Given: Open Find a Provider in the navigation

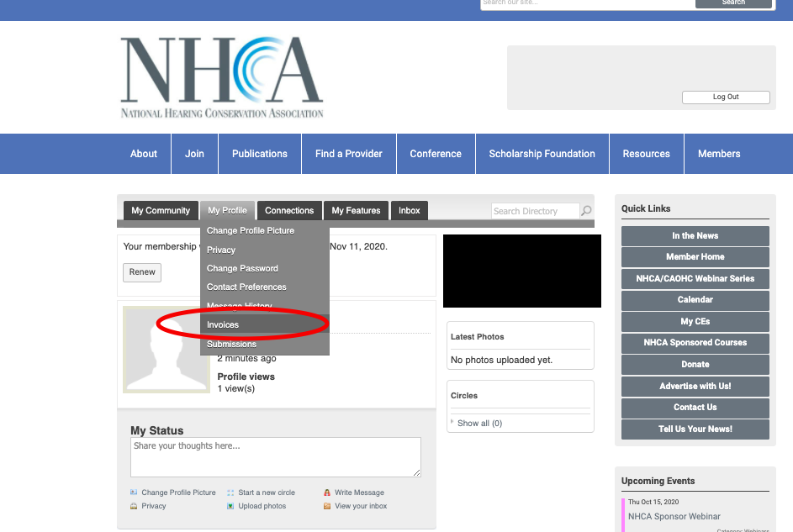Looking at the screenshot, I should click(348, 154).
